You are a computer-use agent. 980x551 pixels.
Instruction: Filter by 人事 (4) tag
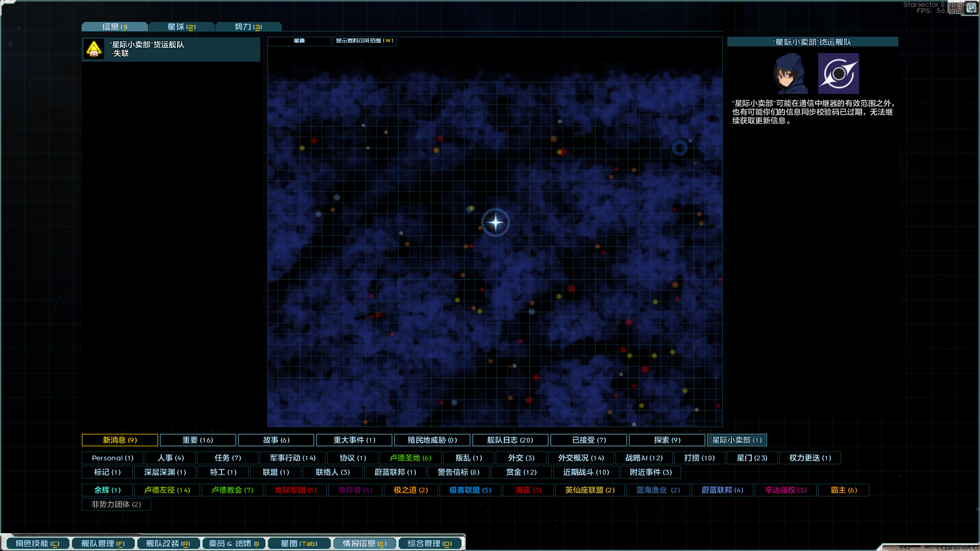tap(170, 458)
